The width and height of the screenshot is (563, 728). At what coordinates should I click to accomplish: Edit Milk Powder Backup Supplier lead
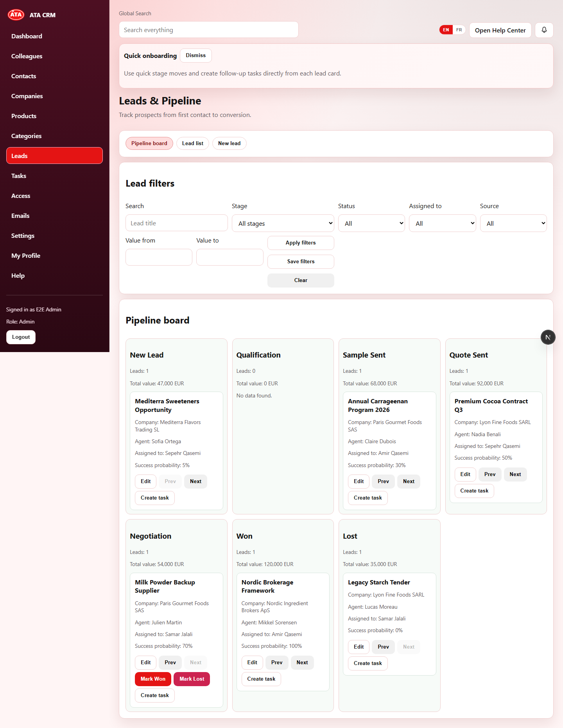click(145, 663)
